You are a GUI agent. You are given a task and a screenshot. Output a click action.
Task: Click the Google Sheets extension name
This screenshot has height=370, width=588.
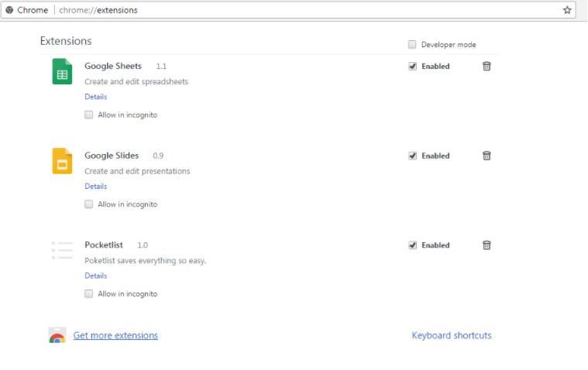(x=113, y=66)
